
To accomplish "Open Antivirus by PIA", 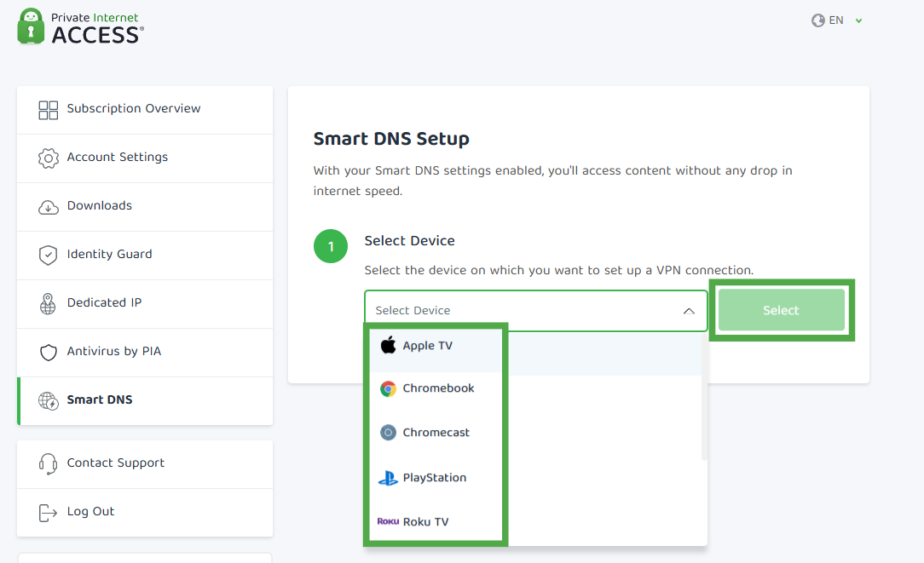I will point(145,352).
